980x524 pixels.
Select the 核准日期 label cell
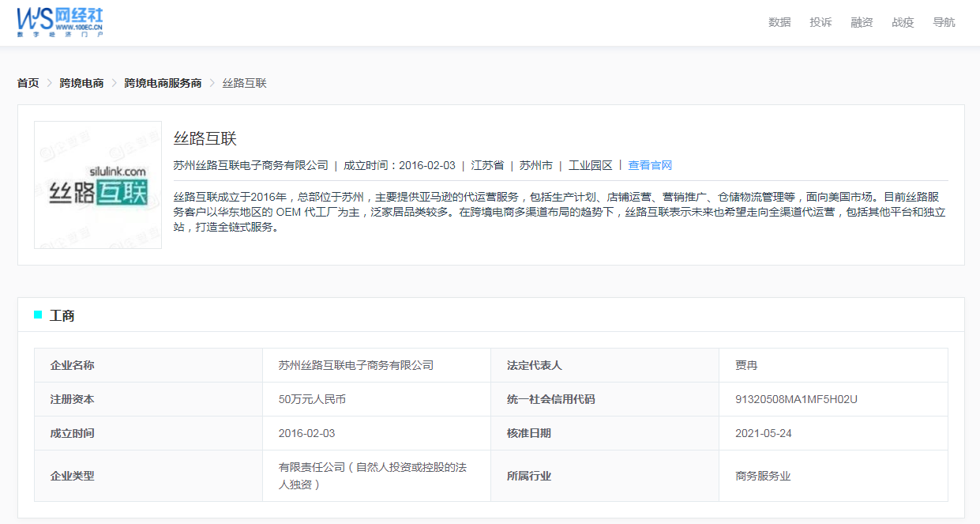[x=605, y=433]
